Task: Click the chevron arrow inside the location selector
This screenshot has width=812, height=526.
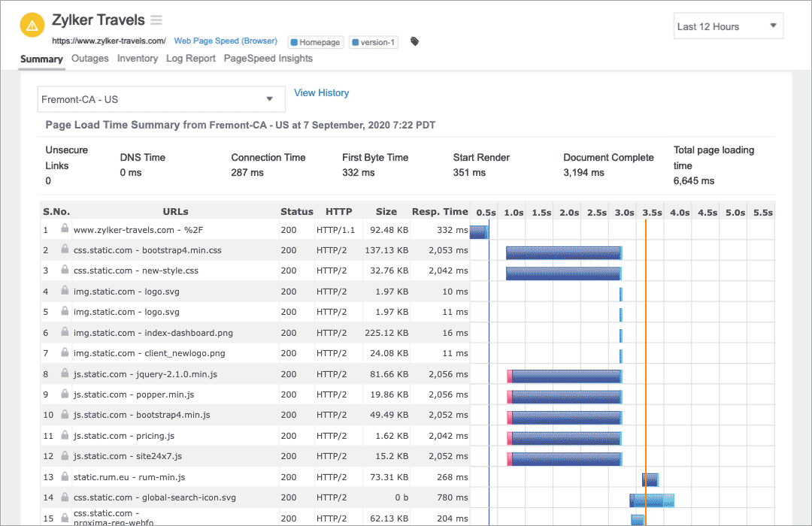Action: (x=269, y=98)
